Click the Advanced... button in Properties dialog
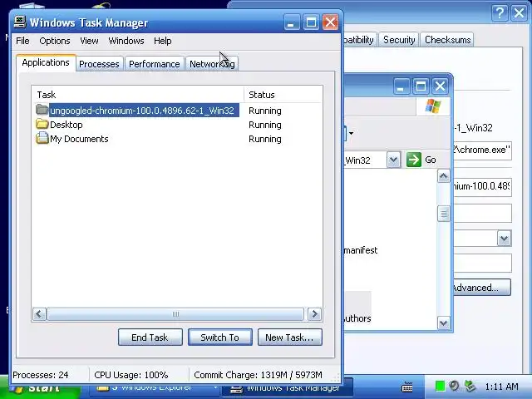Image resolution: width=532 pixels, height=399 pixels. tap(481, 288)
